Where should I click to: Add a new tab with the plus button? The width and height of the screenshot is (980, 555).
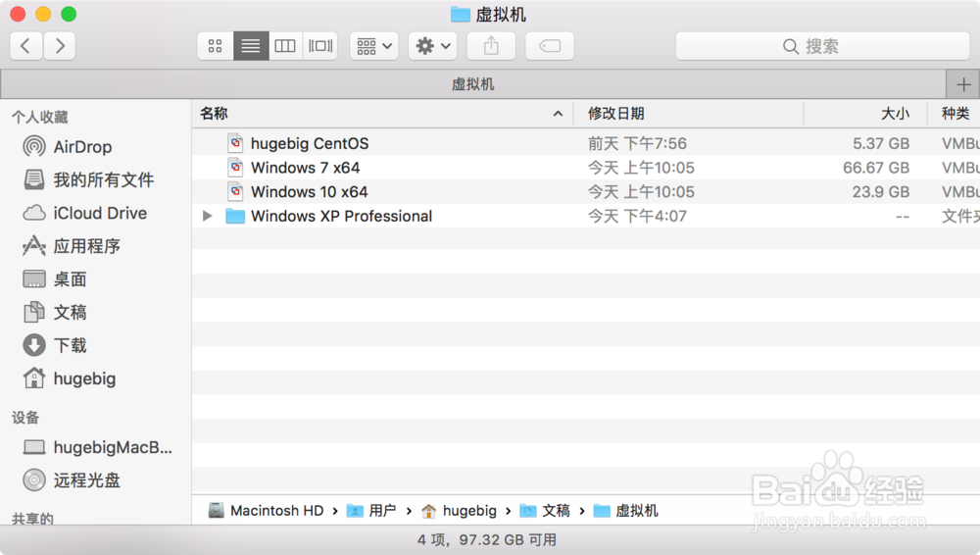[963, 84]
